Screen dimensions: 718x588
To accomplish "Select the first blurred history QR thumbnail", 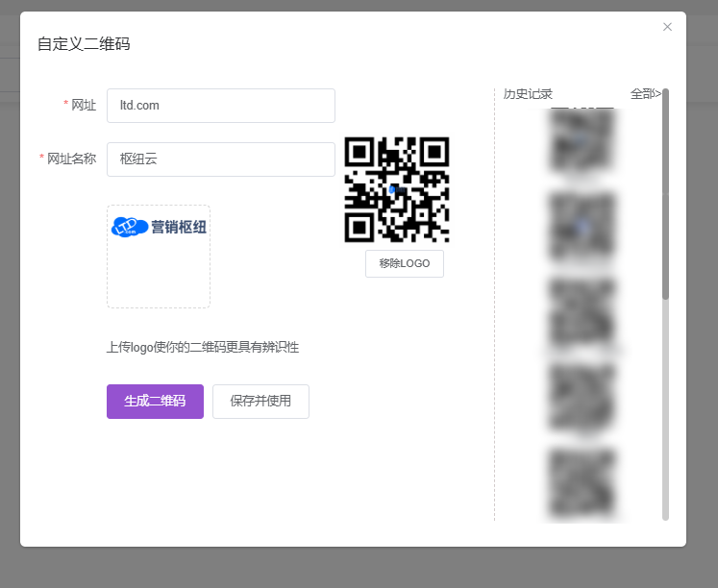I will 582,140.
